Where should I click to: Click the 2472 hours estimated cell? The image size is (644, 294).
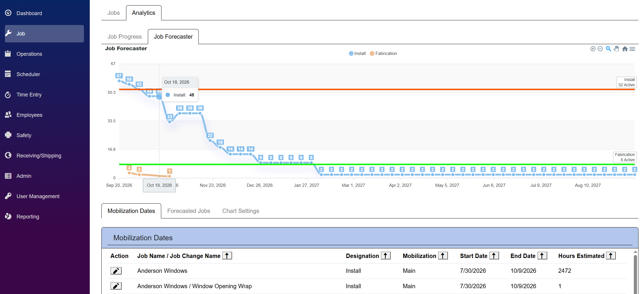point(565,271)
